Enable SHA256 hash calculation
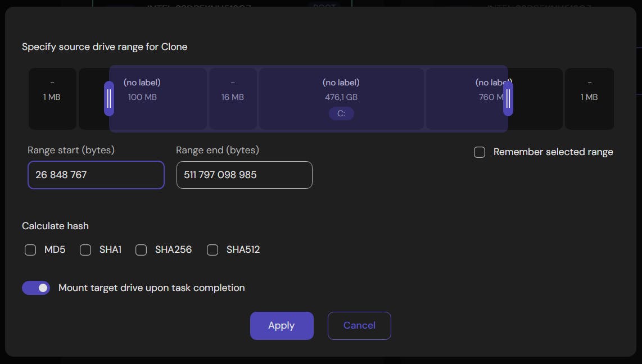642x364 pixels. click(x=141, y=250)
